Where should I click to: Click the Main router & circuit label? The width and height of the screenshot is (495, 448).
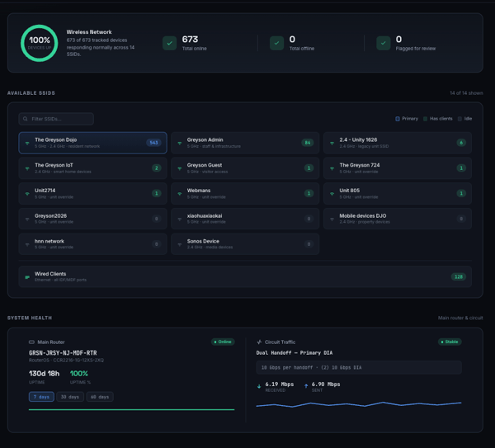click(460, 318)
